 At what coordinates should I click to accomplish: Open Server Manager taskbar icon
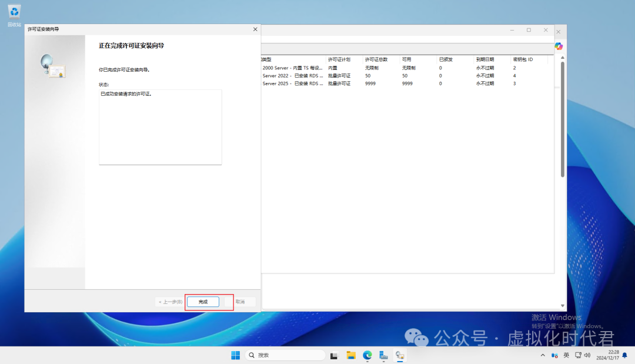tap(384, 355)
